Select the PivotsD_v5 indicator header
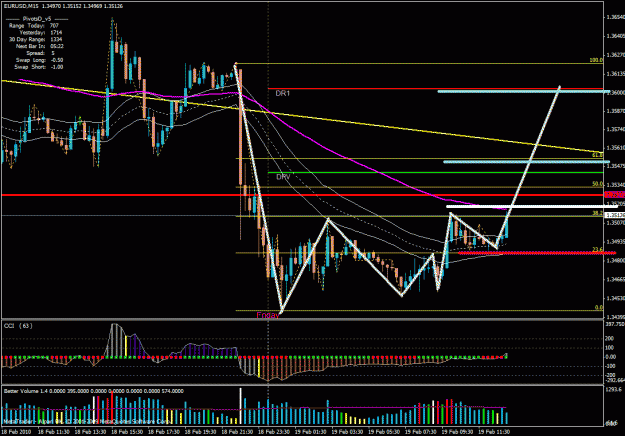Image resolution: width=625 pixels, height=436 pixels. [37, 19]
